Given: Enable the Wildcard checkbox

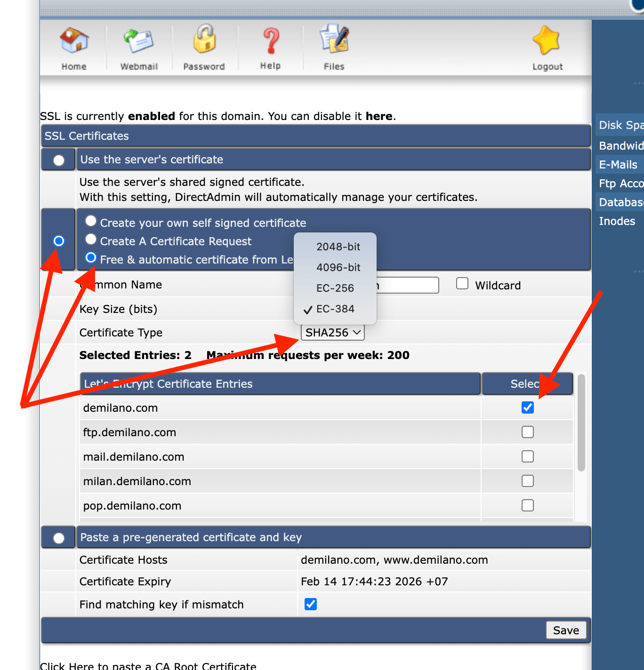Looking at the screenshot, I should pos(462,283).
